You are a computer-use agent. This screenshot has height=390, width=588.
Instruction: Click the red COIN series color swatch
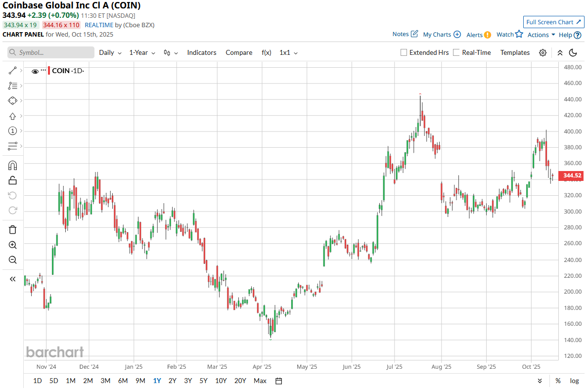[48, 71]
